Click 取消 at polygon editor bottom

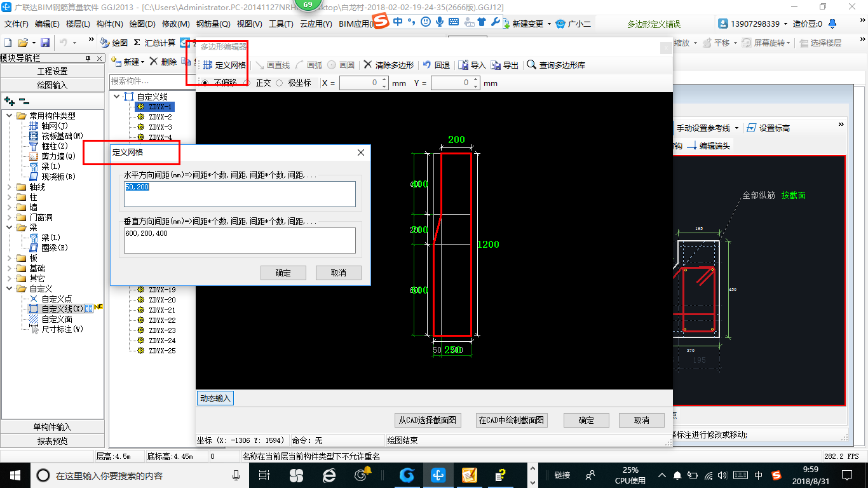click(x=642, y=420)
